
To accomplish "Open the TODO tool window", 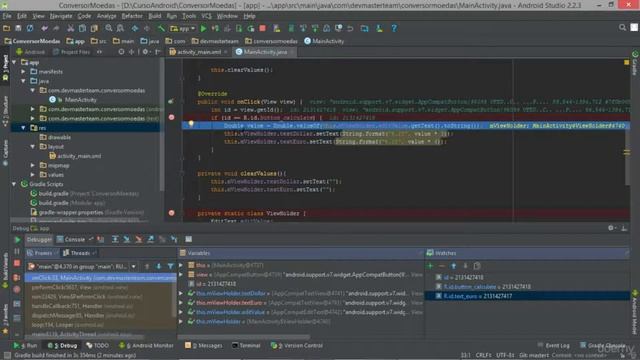I will [x=98, y=345].
